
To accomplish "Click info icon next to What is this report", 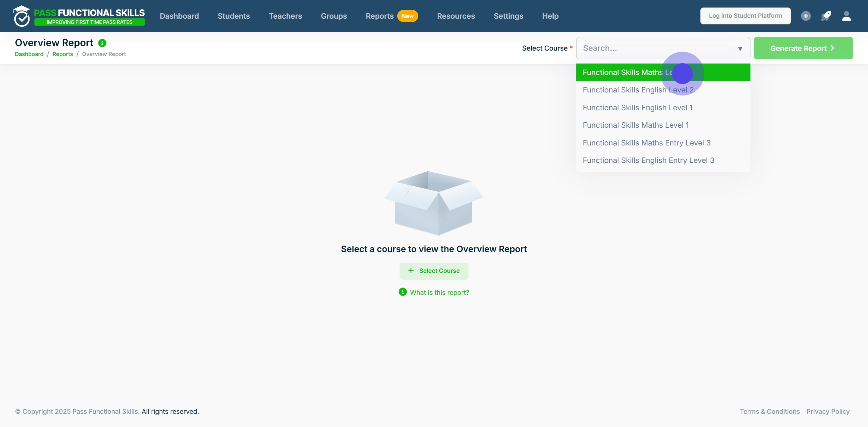I will (x=402, y=292).
